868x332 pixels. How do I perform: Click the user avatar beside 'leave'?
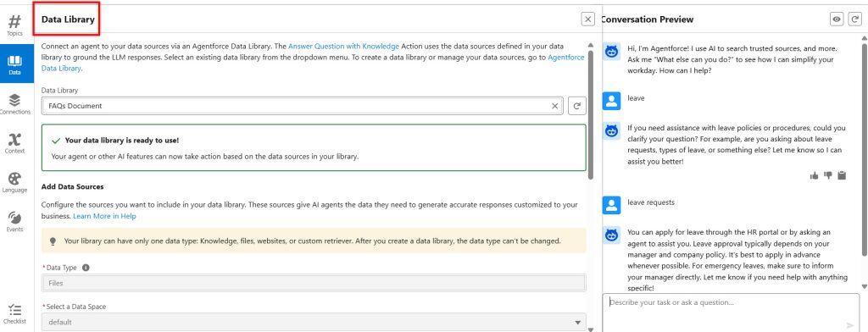(611, 101)
